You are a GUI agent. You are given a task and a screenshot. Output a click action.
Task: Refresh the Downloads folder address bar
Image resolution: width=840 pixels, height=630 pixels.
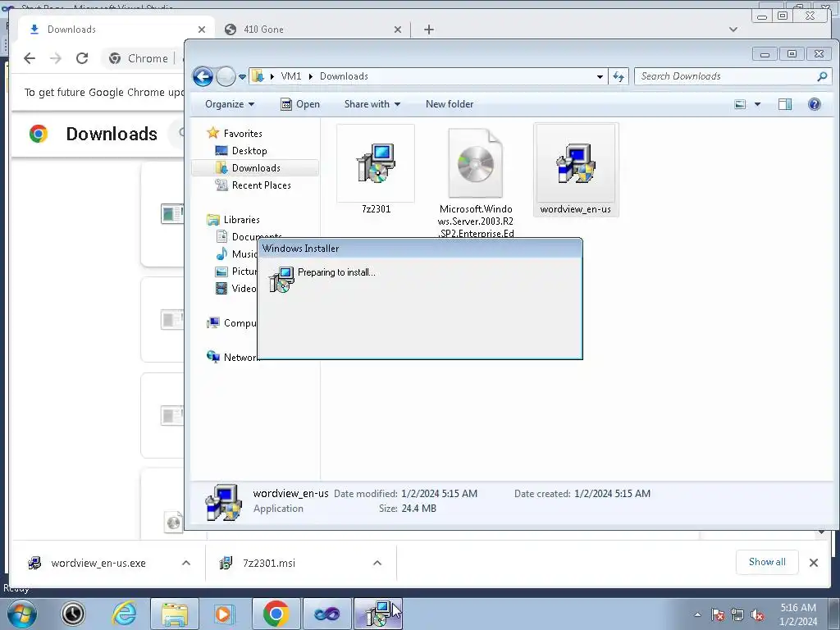point(619,76)
